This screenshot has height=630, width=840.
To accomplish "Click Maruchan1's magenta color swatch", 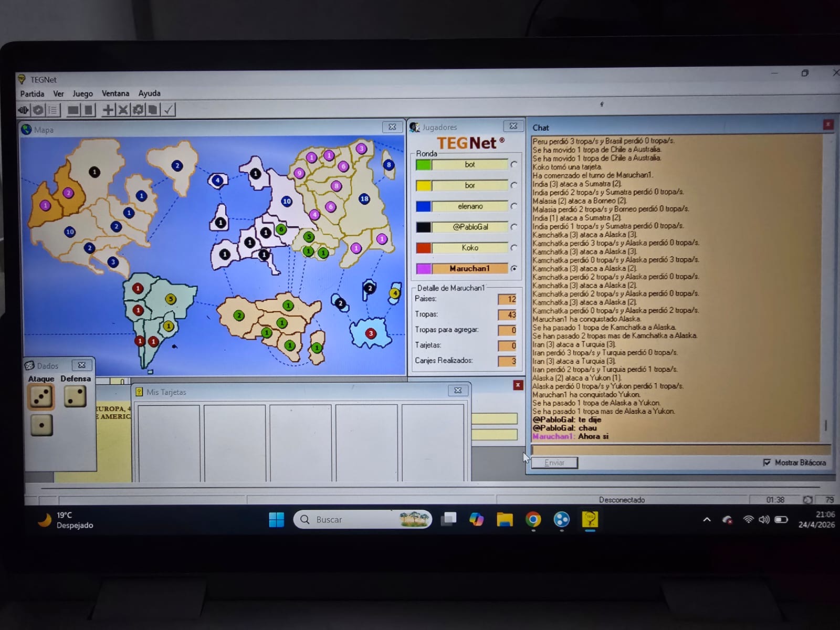I will tap(424, 269).
